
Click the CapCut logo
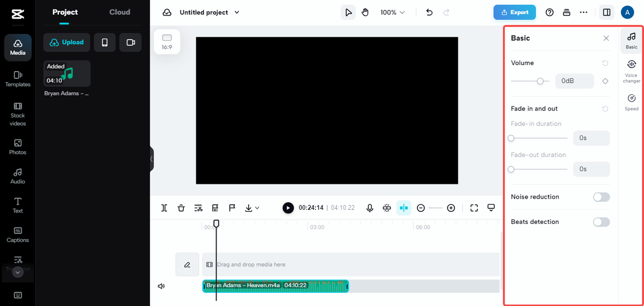pos(18,15)
